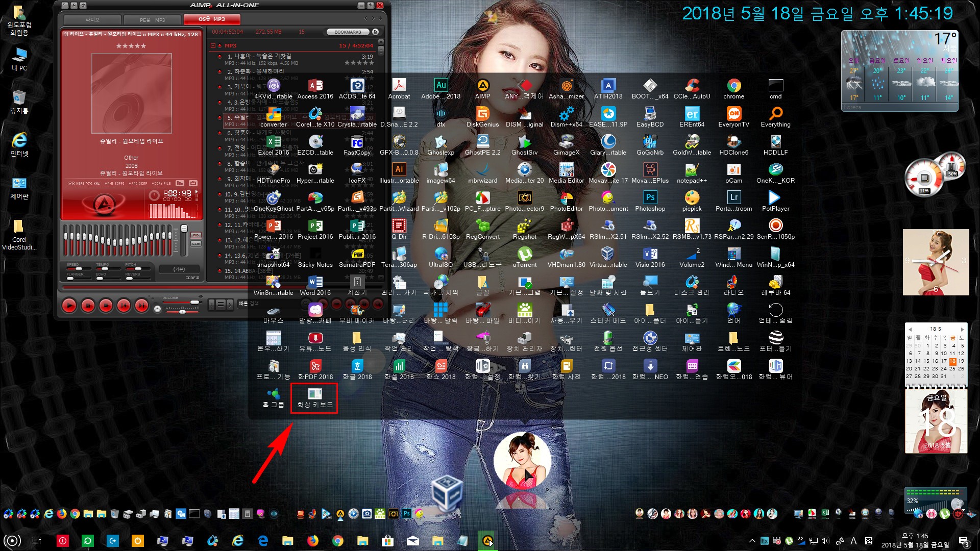Open Sticky Notes shortcut
Image resolution: width=980 pixels, height=551 pixels.
pyautogui.click(x=315, y=258)
